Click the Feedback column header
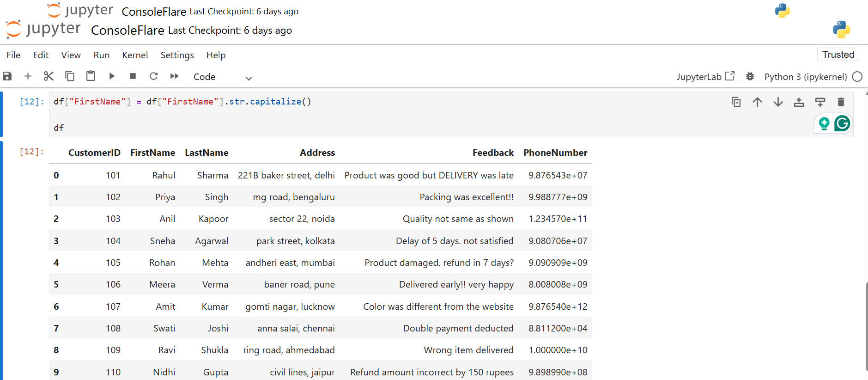The height and width of the screenshot is (380, 868). click(x=493, y=153)
